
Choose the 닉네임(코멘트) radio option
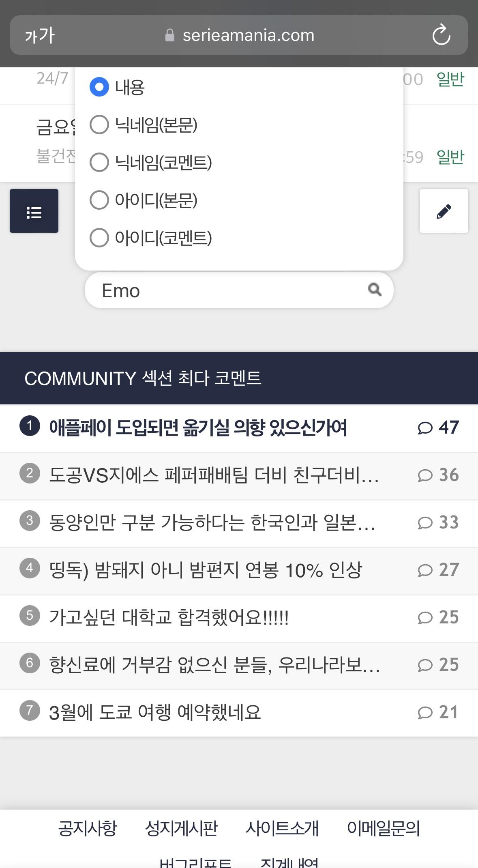pyautogui.click(x=99, y=162)
